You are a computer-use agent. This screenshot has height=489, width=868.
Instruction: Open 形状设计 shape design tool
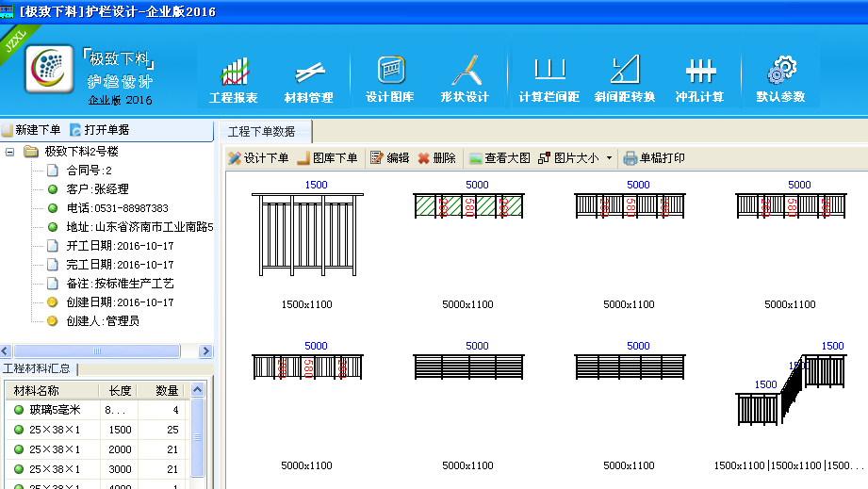tap(465, 80)
